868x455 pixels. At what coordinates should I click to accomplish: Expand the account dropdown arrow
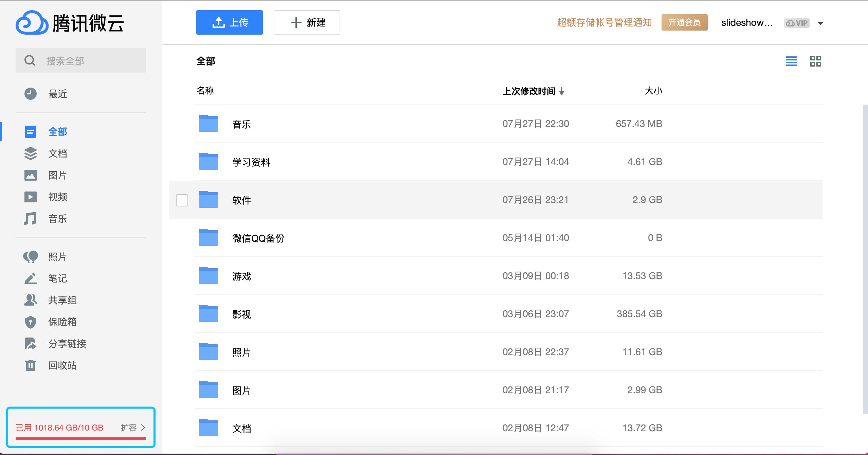point(820,23)
